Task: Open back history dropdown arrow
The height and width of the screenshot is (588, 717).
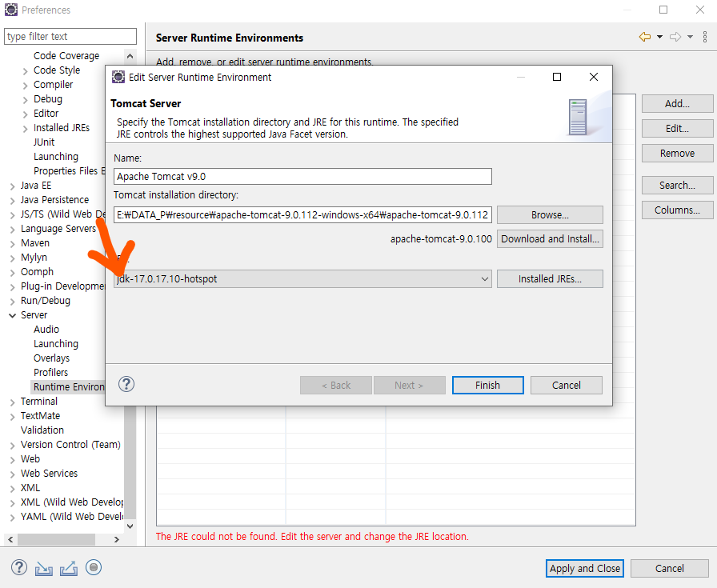Action: [x=659, y=37]
